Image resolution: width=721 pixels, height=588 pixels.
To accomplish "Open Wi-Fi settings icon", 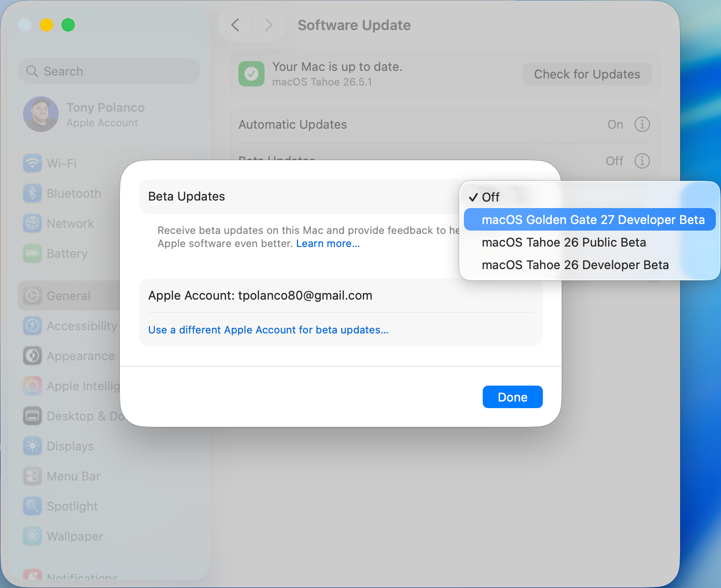I will pyautogui.click(x=32, y=163).
